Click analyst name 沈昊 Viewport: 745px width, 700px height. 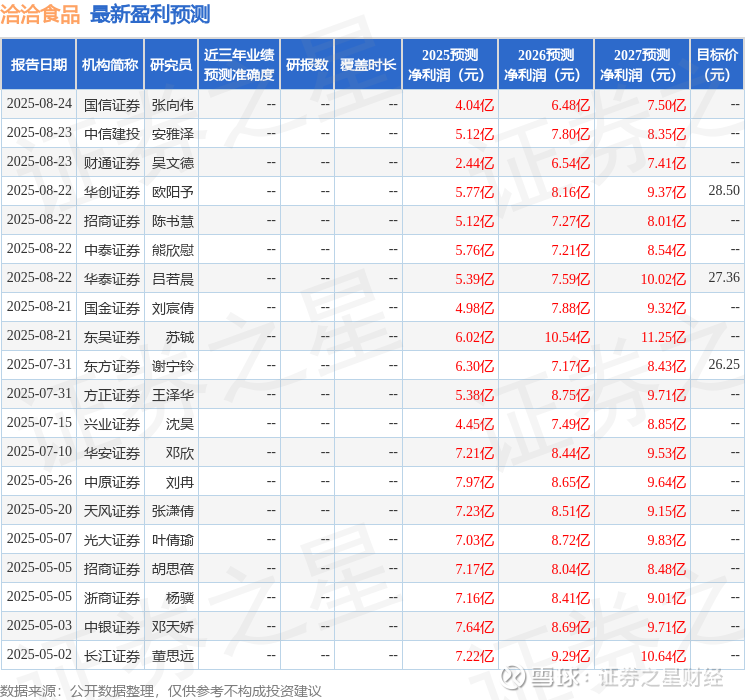[x=180, y=424]
